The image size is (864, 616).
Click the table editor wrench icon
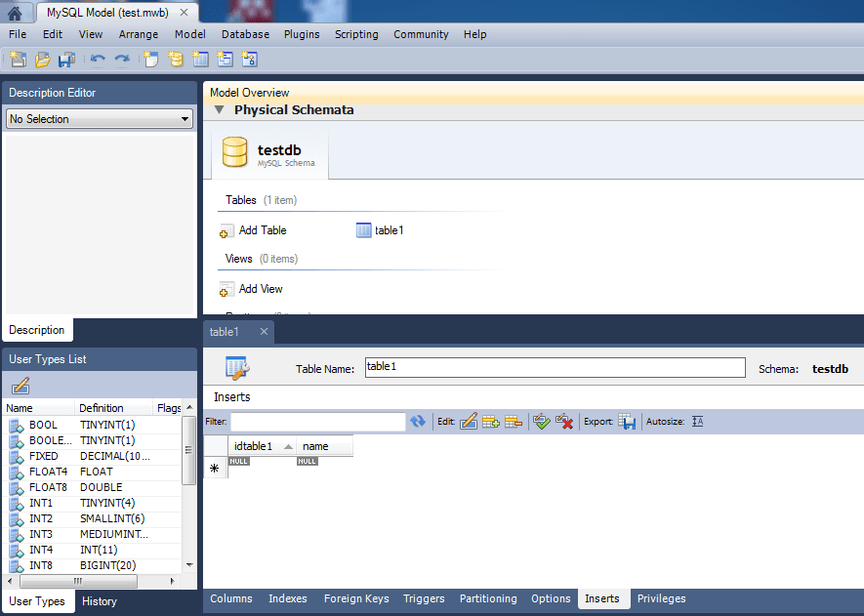pos(238,368)
